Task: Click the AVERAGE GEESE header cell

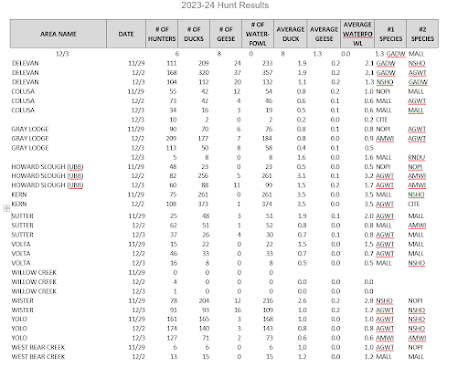Action: (324, 34)
